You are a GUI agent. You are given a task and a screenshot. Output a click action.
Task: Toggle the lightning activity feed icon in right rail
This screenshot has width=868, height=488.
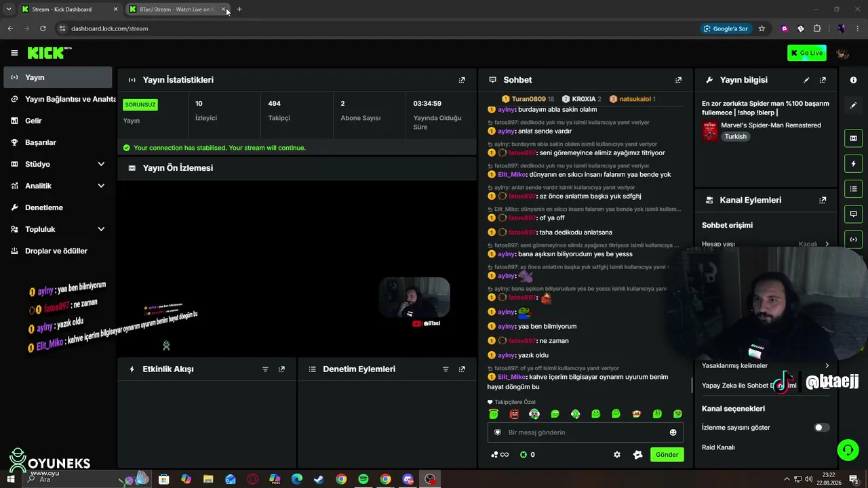click(x=853, y=163)
